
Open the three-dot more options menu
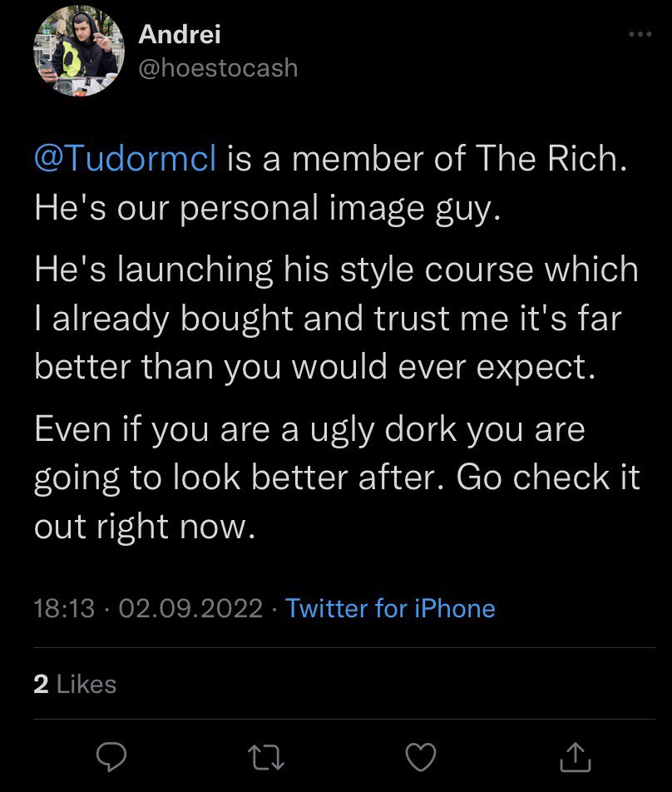coord(640,35)
